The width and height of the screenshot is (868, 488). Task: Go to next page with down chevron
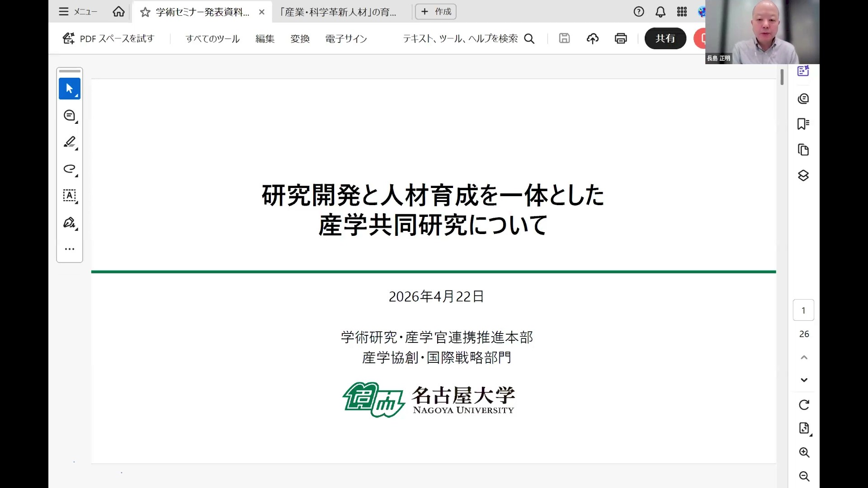[804, 380]
